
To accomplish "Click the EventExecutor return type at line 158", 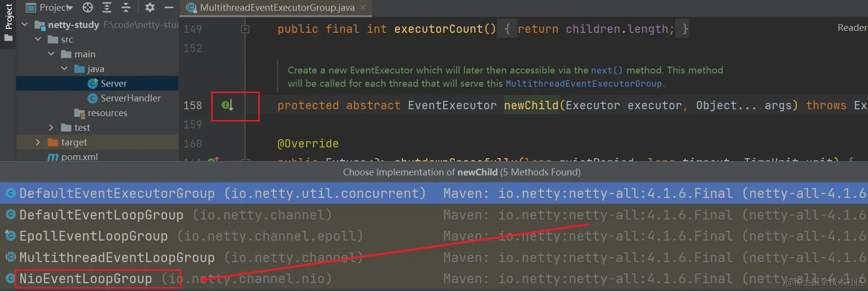I will 452,105.
